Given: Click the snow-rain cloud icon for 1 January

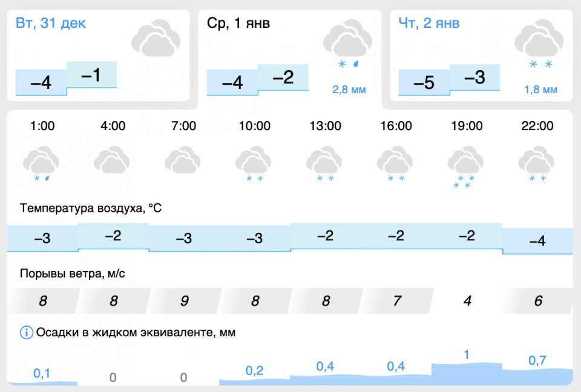Looking at the screenshot, I should point(347,42).
